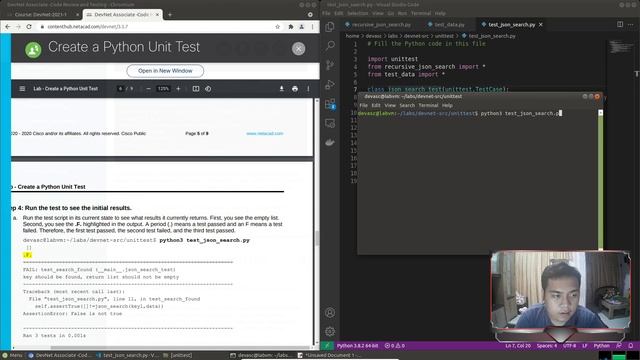
Task: Switch to Course DevNet Chromium tab
Action: pyautogui.click(x=40, y=15)
